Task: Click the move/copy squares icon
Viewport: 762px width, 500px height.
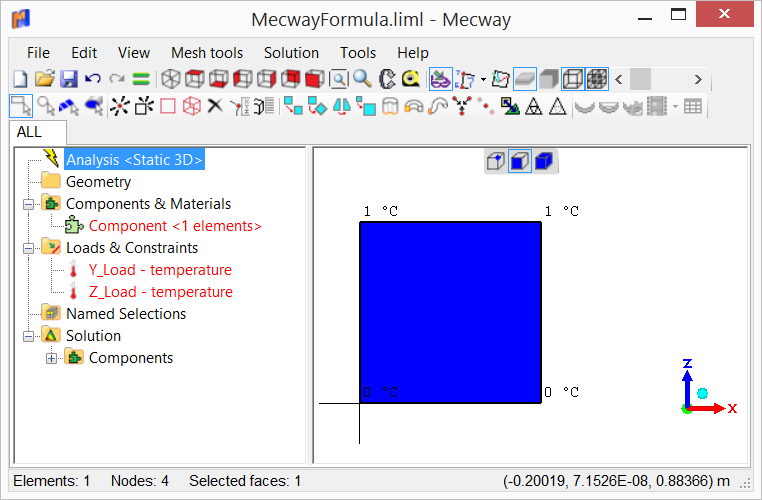Action: pos(293,106)
